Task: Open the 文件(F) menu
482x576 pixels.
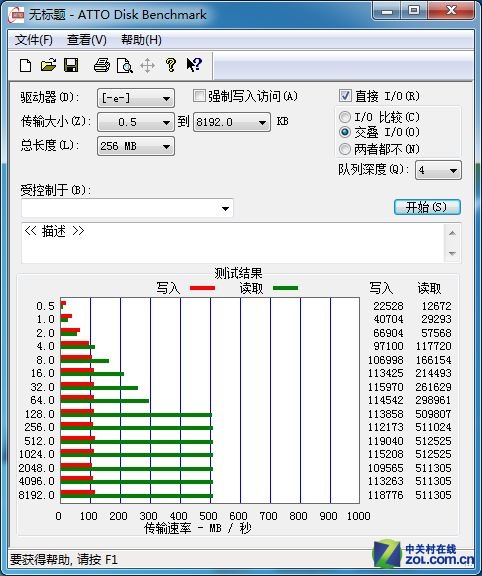Action: pos(33,40)
